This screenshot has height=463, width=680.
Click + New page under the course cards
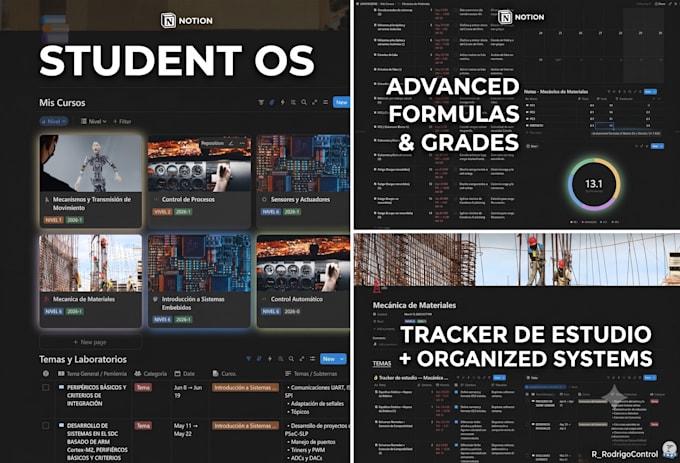(90, 342)
